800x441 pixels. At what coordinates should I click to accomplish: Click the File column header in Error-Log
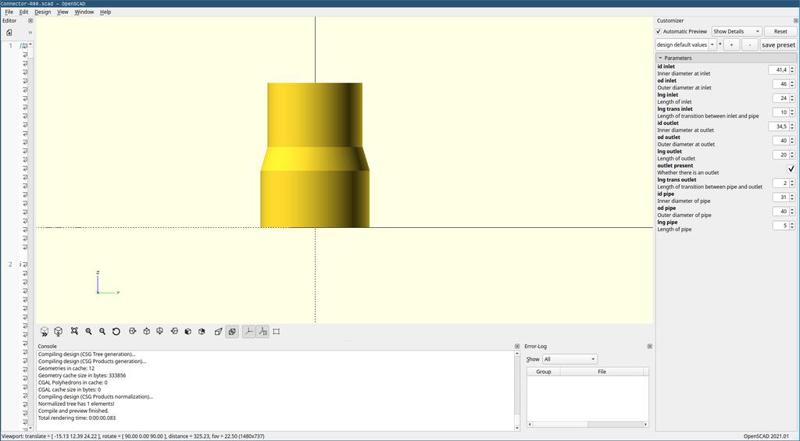pyautogui.click(x=602, y=372)
